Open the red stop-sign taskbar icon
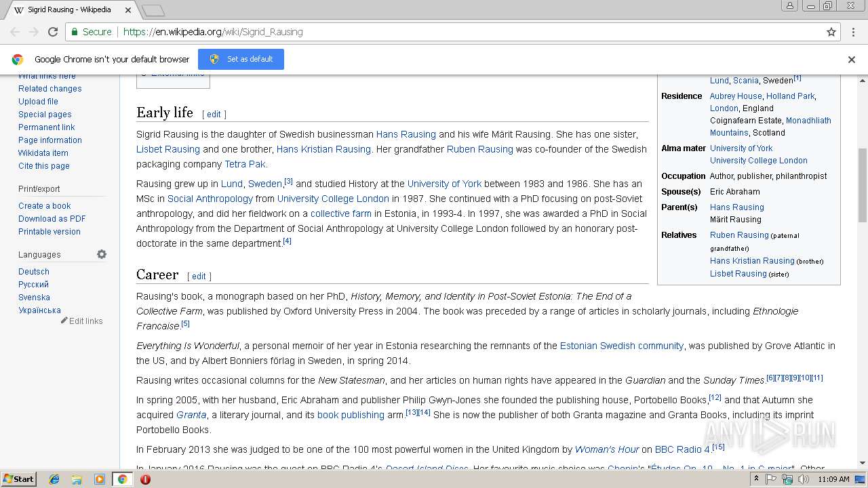 tap(145, 479)
